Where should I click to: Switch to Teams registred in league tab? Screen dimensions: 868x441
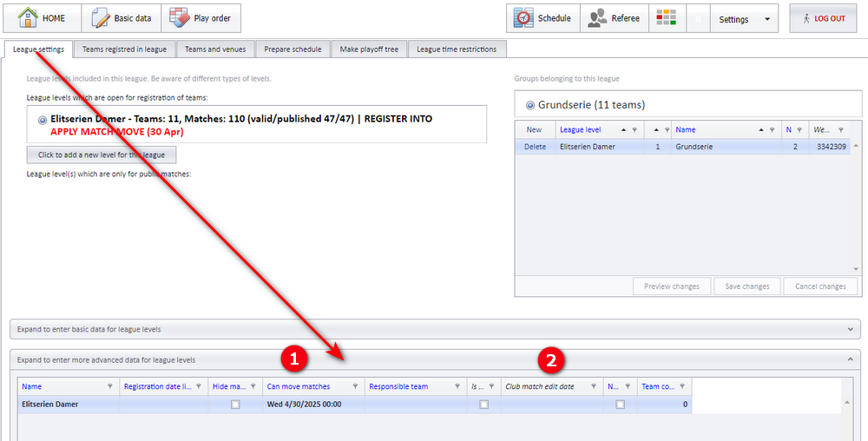point(124,49)
